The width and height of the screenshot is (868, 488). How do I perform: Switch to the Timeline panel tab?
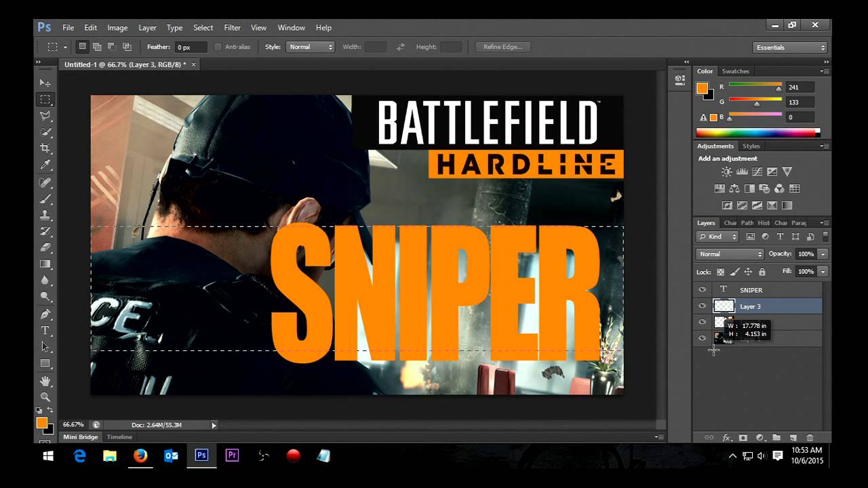[119, 437]
